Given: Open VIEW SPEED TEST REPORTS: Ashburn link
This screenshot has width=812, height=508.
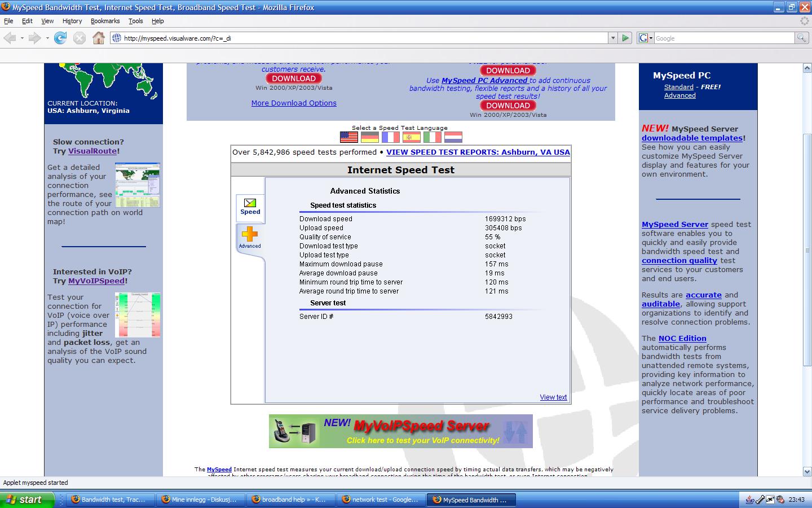Looking at the screenshot, I should tap(478, 152).
